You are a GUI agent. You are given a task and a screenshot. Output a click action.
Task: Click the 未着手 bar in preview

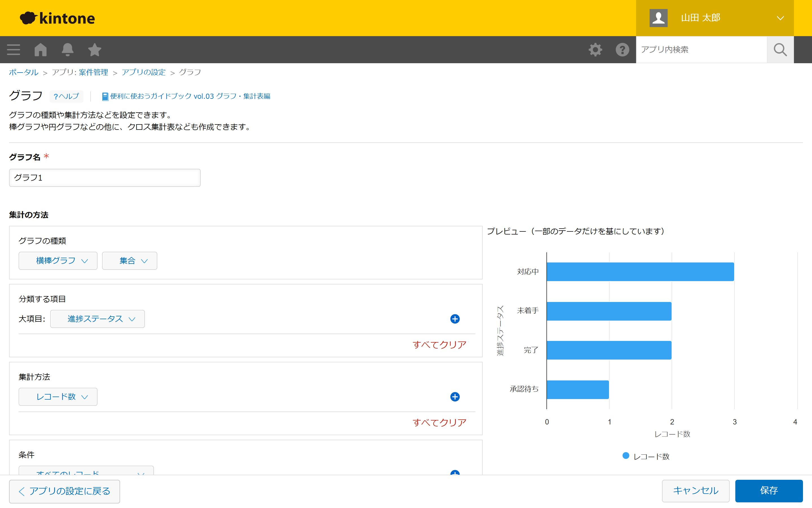(x=609, y=311)
